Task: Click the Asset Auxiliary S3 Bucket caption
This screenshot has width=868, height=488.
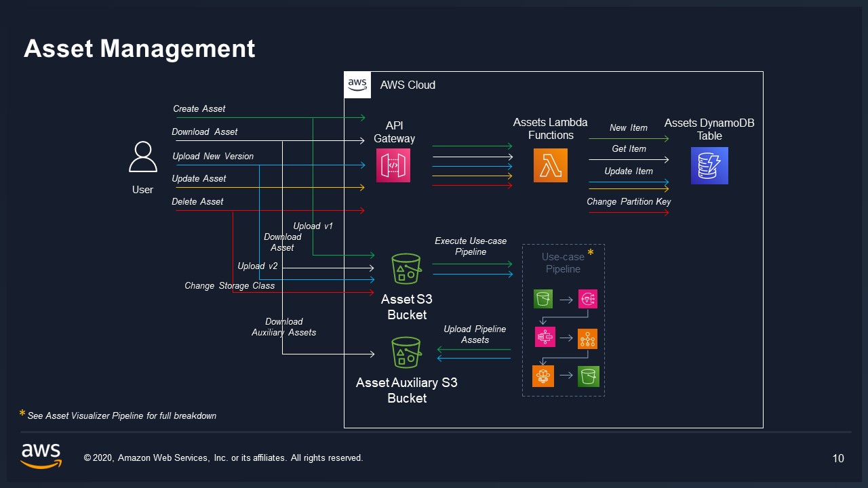Action: [x=407, y=390]
